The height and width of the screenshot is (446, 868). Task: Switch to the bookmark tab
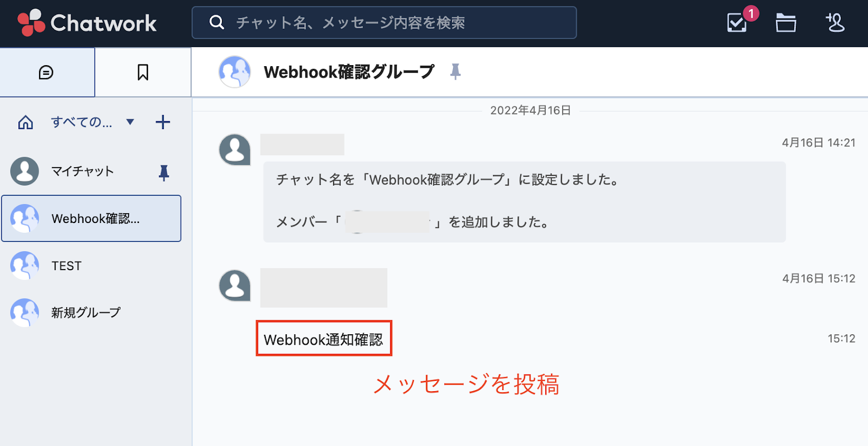143,72
